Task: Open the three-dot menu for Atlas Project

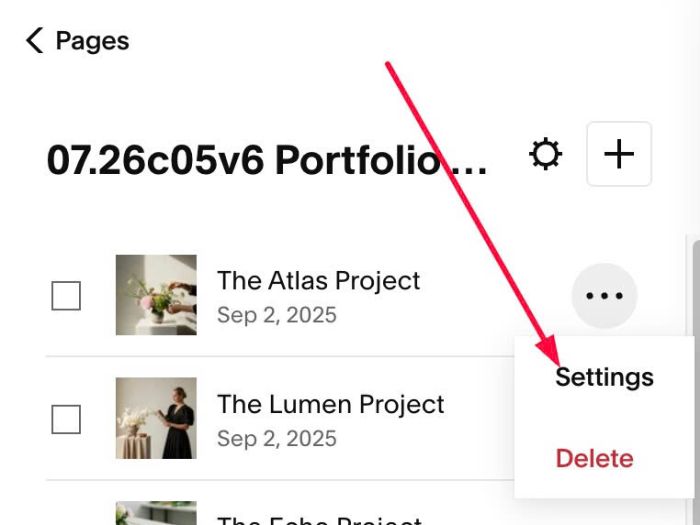Action: (604, 296)
